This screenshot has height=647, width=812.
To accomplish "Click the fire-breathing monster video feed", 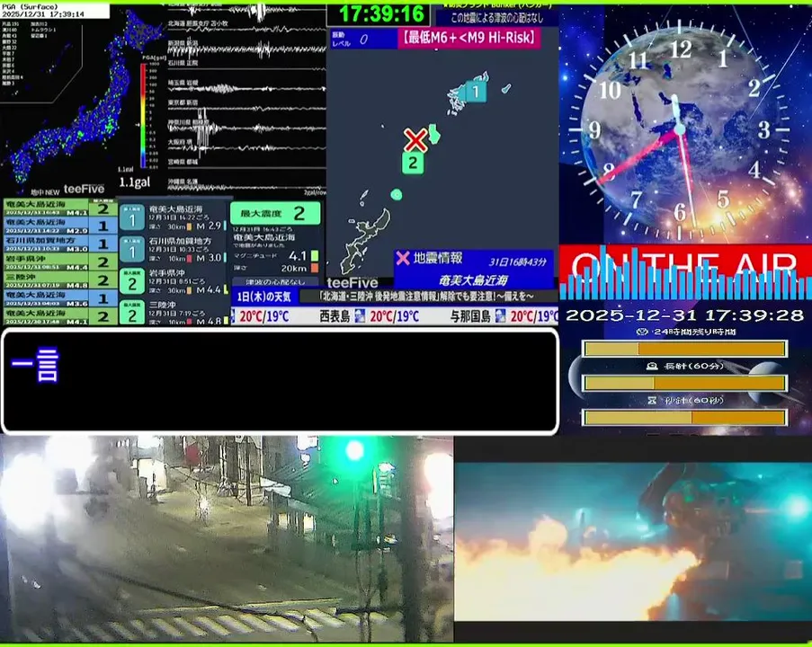I will pos(633,541).
